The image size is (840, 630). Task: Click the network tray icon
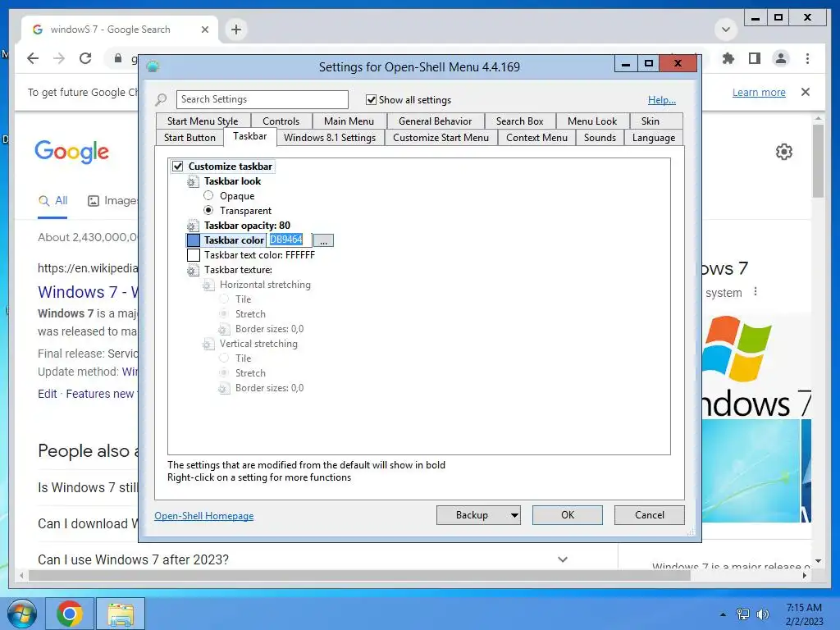[742, 614]
